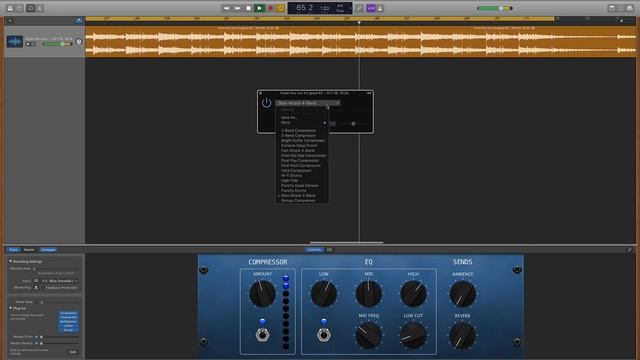Choose Save As... in preset menu
The image size is (640, 360).
click(x=289, y=118)
